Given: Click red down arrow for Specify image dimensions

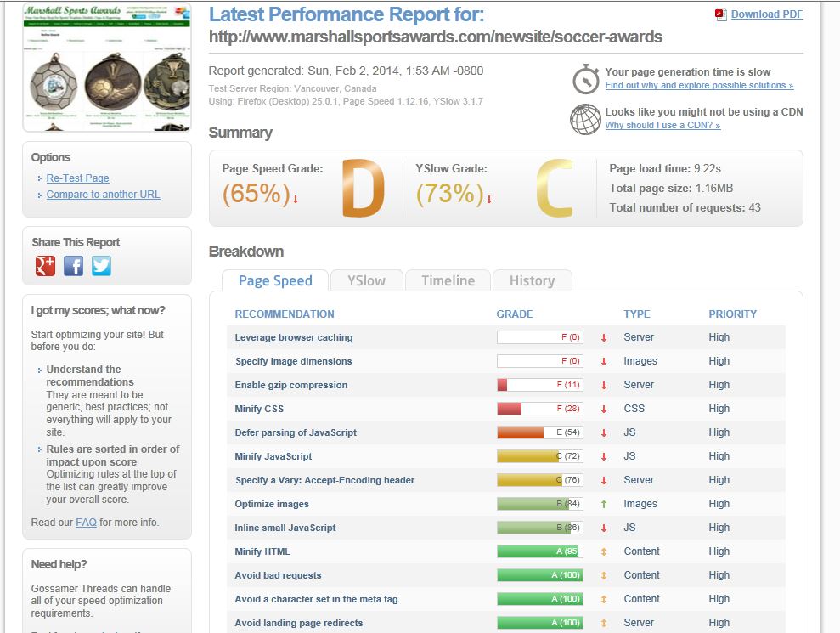Looking at the screenshot, I should coord(604,361).
